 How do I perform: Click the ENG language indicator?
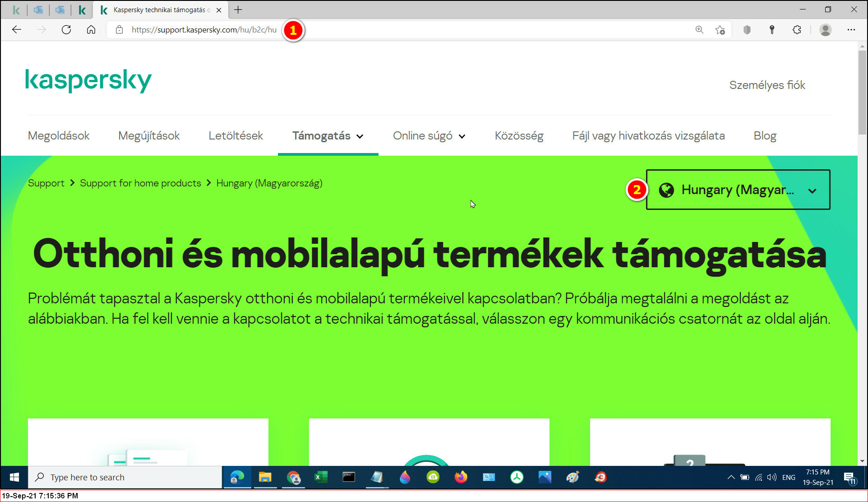coord(789,477)
